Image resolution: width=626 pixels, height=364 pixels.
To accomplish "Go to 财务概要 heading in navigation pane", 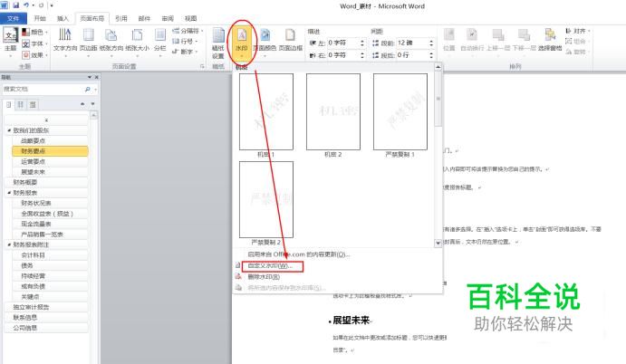I will (46, 182).
